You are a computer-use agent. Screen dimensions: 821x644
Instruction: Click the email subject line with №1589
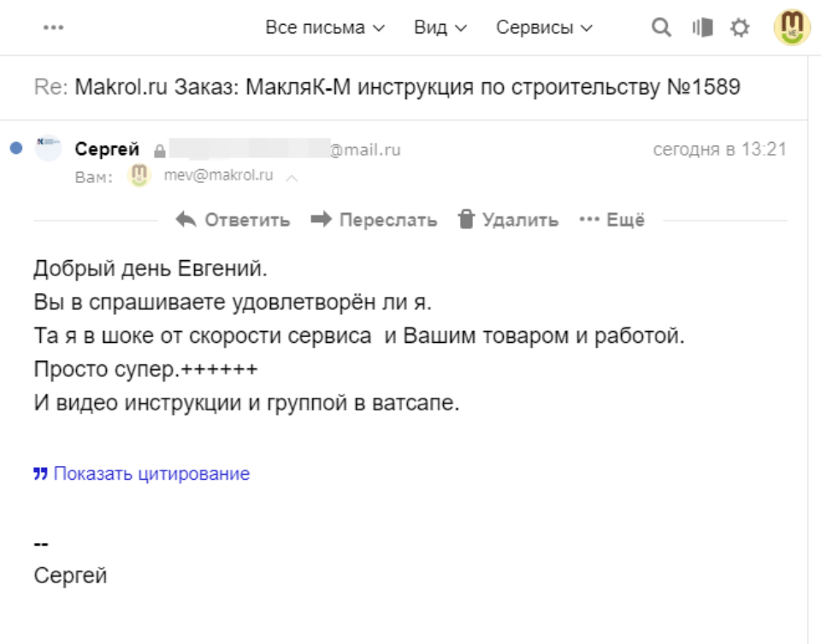click(387, 86)
